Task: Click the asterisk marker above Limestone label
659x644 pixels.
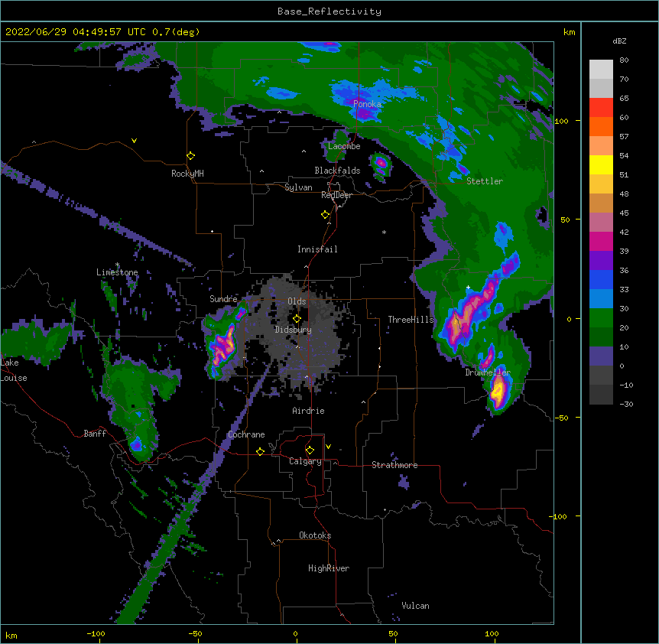Action: pyautogui.click(x=118, y=265)
